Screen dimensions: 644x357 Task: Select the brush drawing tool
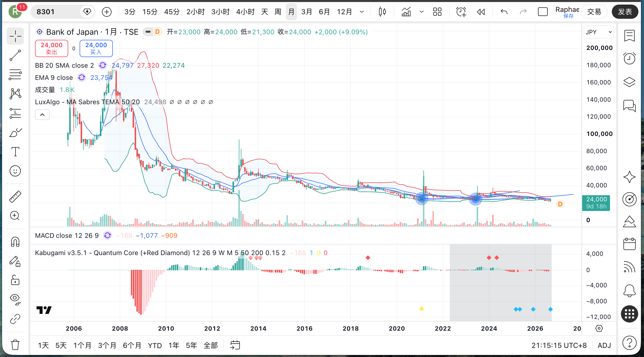click(15, 132)
